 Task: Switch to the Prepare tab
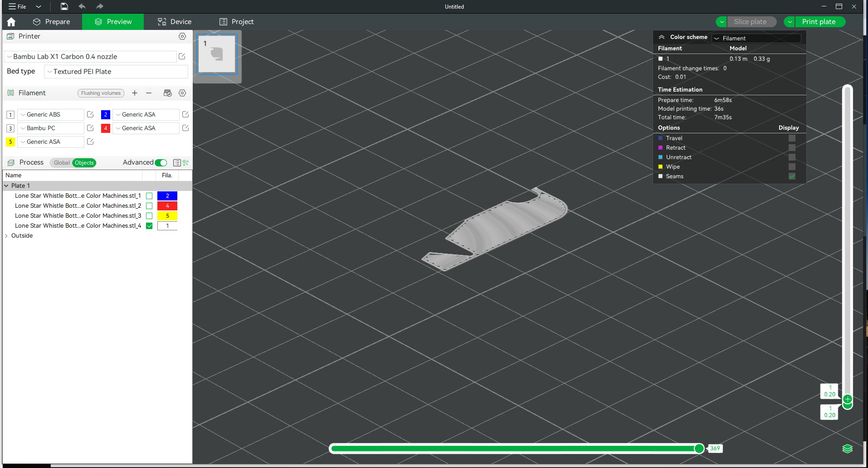point(52,22)
